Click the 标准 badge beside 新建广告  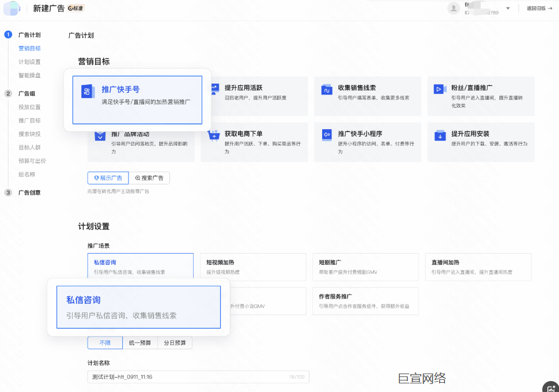coord(75,8)
